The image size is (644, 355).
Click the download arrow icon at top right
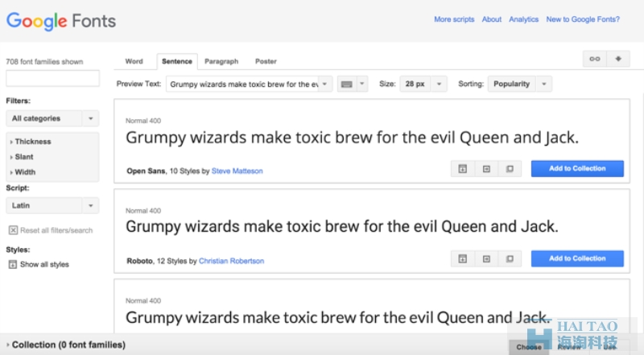(x=617, y=59)
